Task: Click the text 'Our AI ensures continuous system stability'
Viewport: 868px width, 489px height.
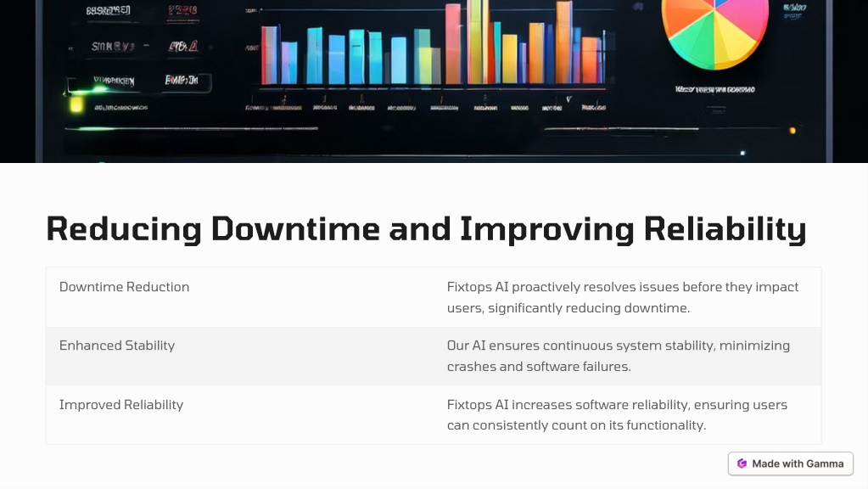Action: 580,346
